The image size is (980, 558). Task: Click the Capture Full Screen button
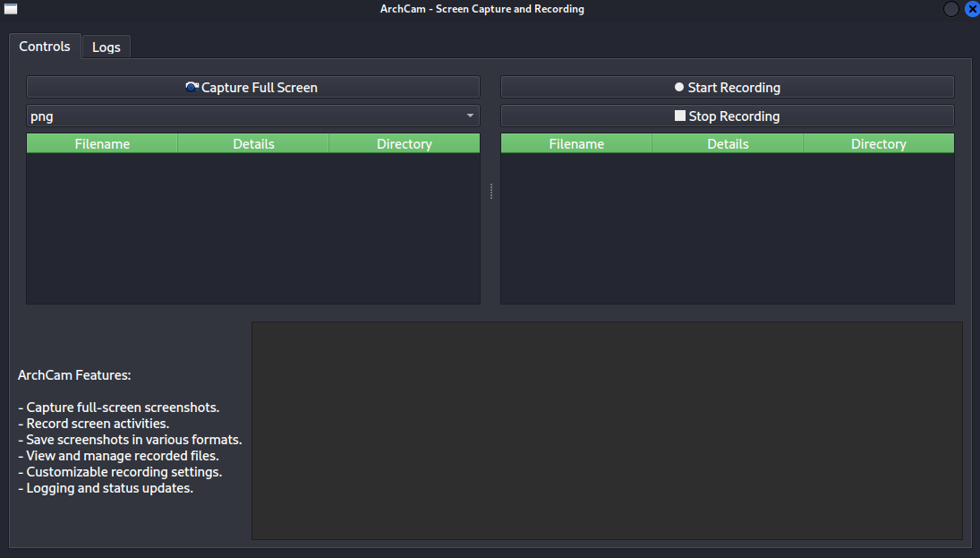tap(252, 87)
